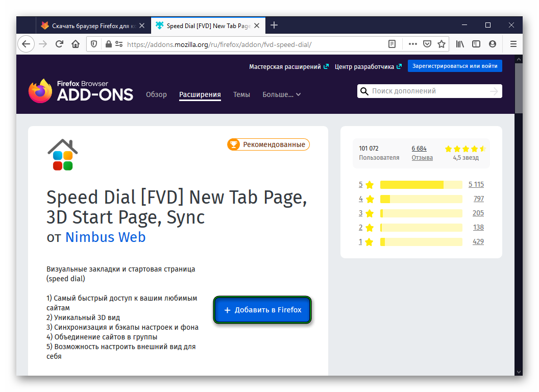Screen dimensions: 539x392
Task: Click Добавить в Firefox button
Action: tap(262, 310)
